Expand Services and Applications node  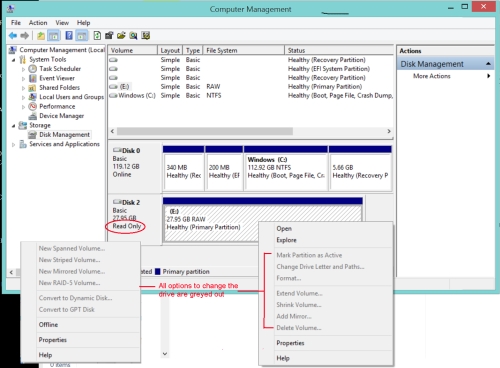(14, 145)
